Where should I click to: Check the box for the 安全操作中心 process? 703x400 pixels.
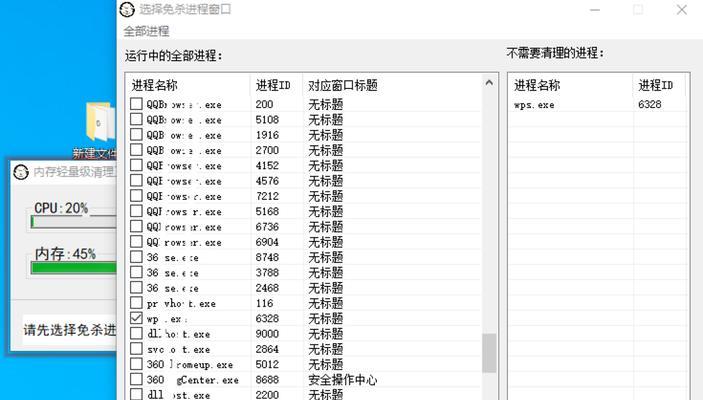pos(136,379)
